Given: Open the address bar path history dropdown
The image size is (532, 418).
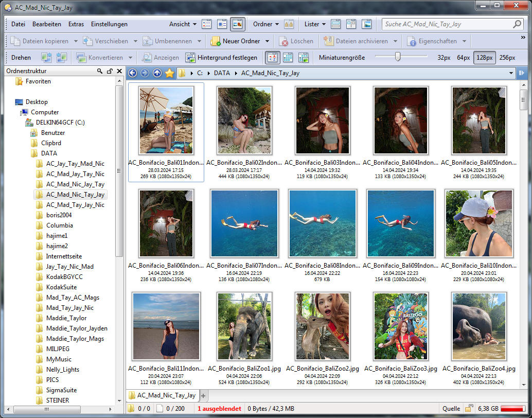Looking at the screenshot, I should 511,73.
